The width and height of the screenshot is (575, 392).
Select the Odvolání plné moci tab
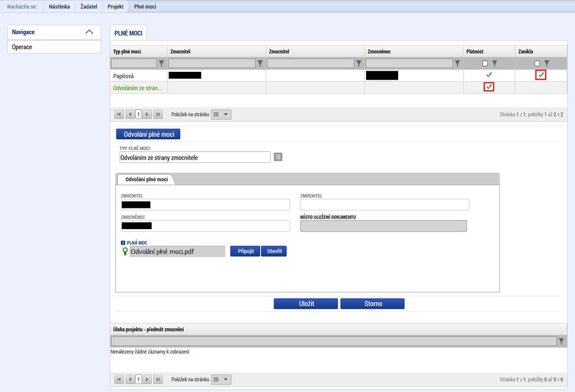147,179
